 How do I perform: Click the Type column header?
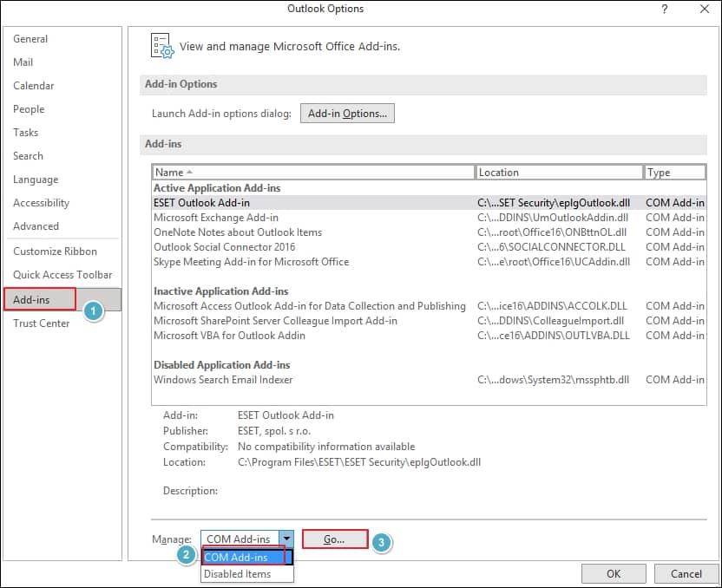673,173
